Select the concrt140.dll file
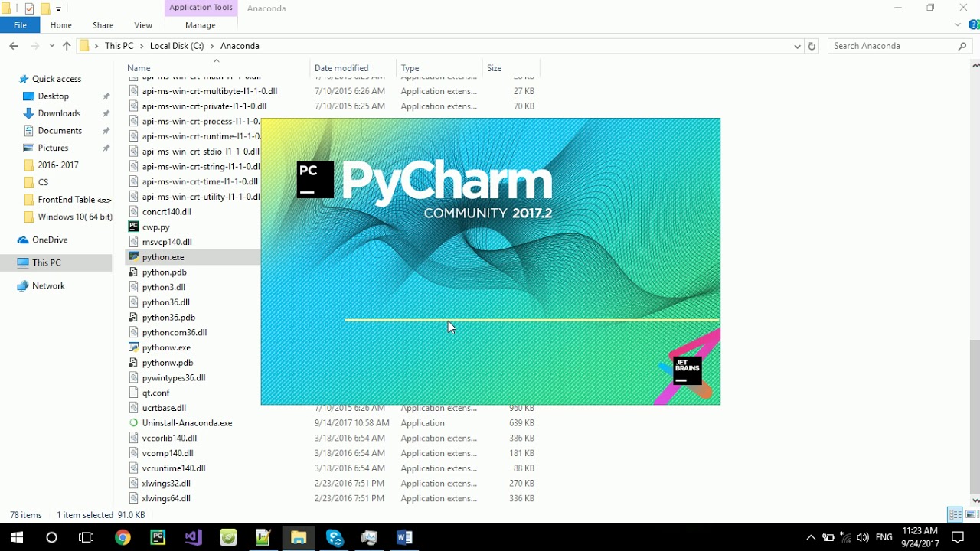 166,212
